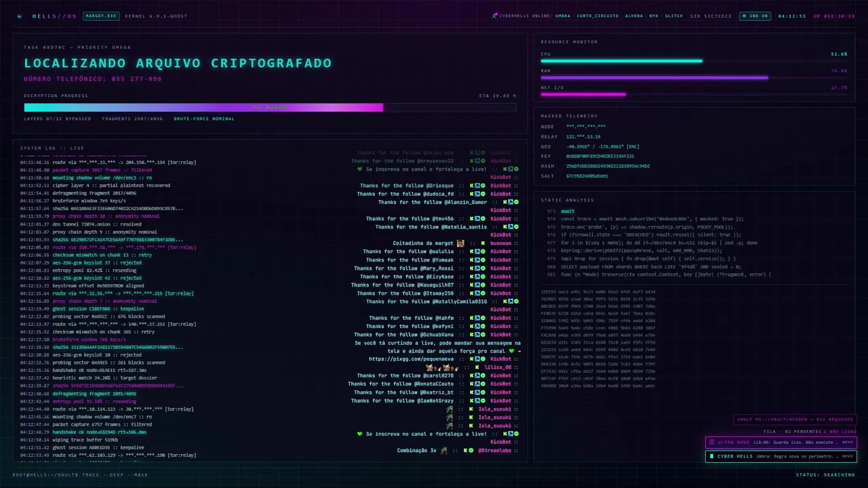The image size is (868, 488).
Task: Click the KEY value 0xB8BF00F89CD4EDEE319AF231
Action: coord(600,156)
